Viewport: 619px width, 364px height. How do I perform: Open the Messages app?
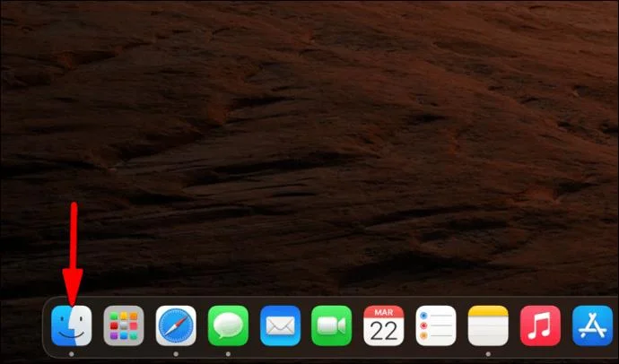point(228,325)
